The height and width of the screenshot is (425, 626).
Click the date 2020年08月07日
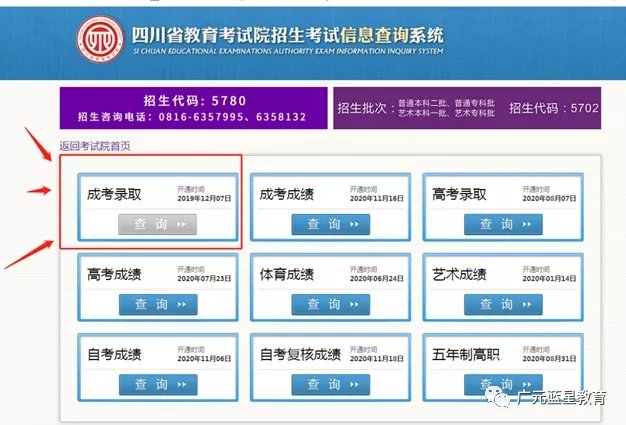click(549, 198)
